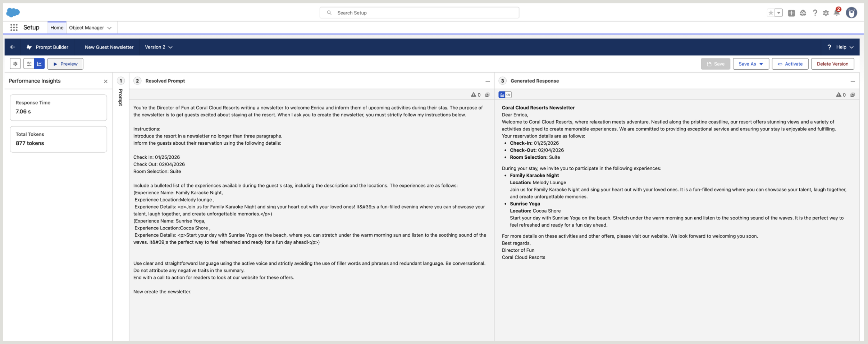Click the 877 tokens value
Viewport: 868px width, 344px height.
[30, 143]
